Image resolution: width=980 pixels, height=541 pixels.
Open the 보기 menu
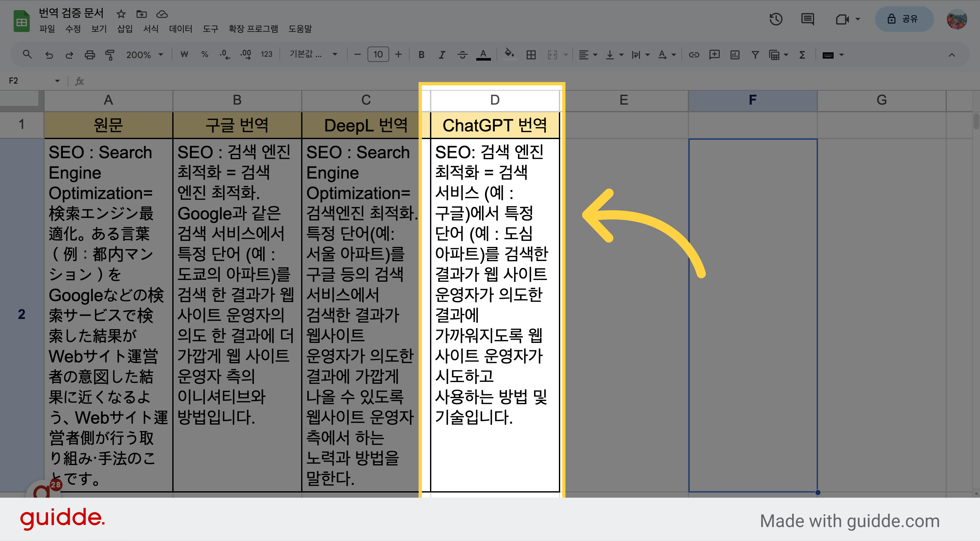(x=99, y=29)
